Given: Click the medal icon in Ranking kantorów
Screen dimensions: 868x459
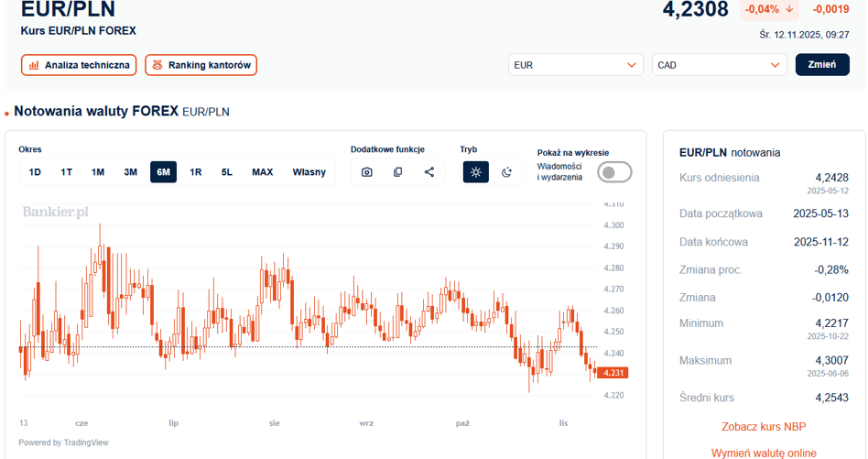Looking at the screenshot, I should click(157, 65).
